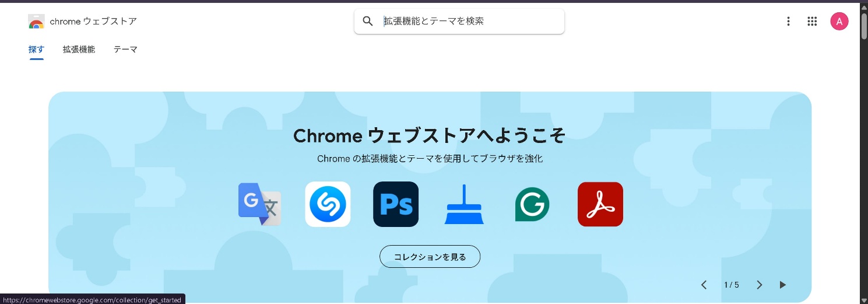Open the account avatar "A"

click(x=839, y=22)
